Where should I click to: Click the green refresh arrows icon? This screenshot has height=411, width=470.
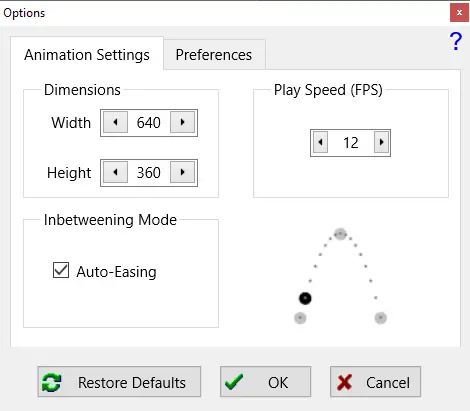pyautogui.click(x=52, y=382)
